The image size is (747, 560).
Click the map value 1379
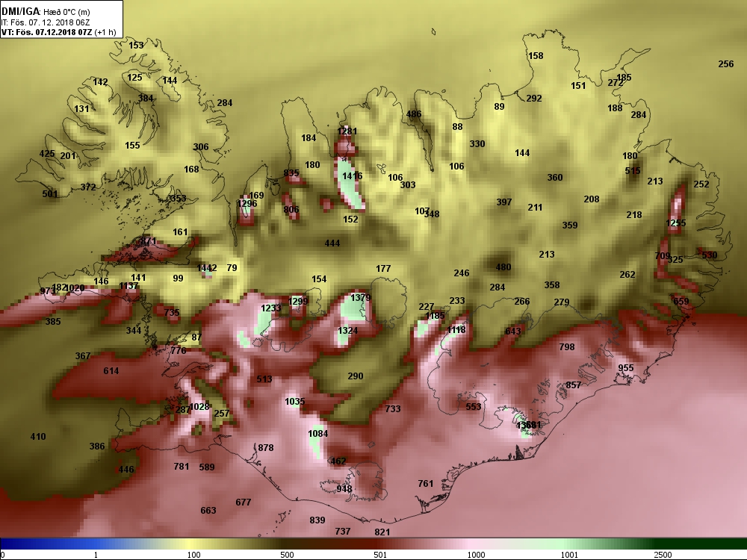pyautogui.click(x=361, y=298)
